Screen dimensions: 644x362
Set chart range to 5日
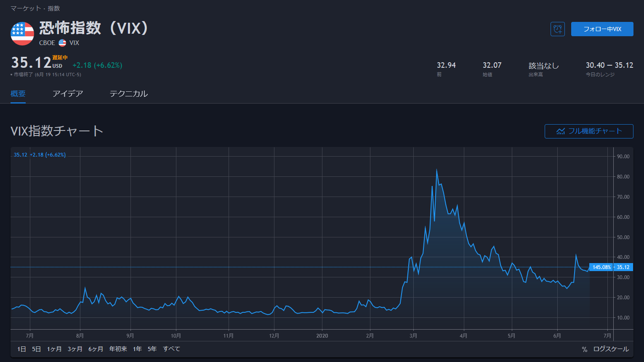point(37,349)
